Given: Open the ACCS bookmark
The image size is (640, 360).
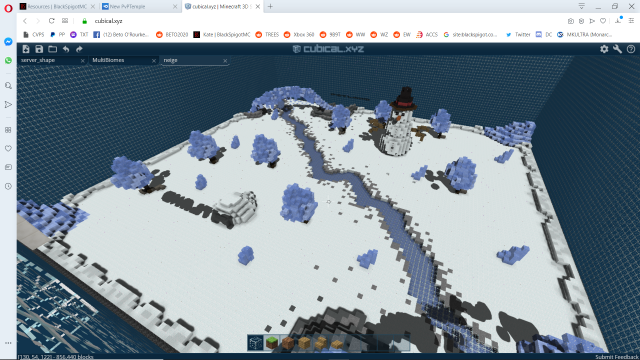Looking at the screenshot, I should pos(427,35).
